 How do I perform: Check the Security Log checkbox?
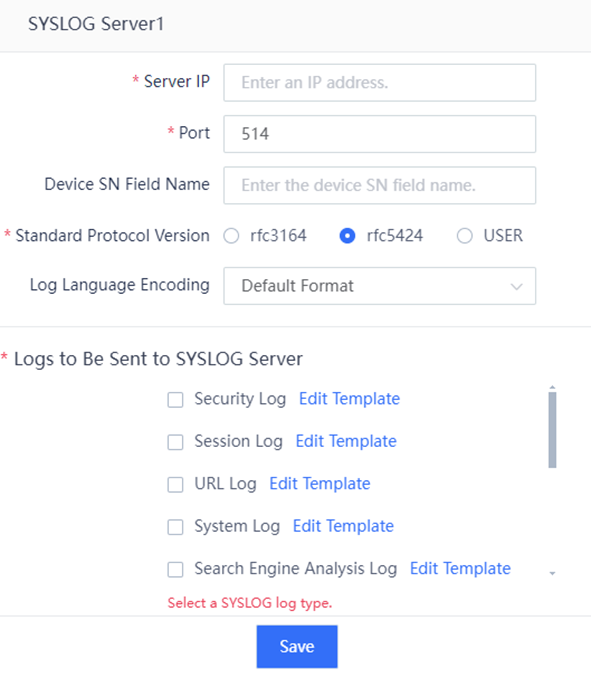click(175, 400)
